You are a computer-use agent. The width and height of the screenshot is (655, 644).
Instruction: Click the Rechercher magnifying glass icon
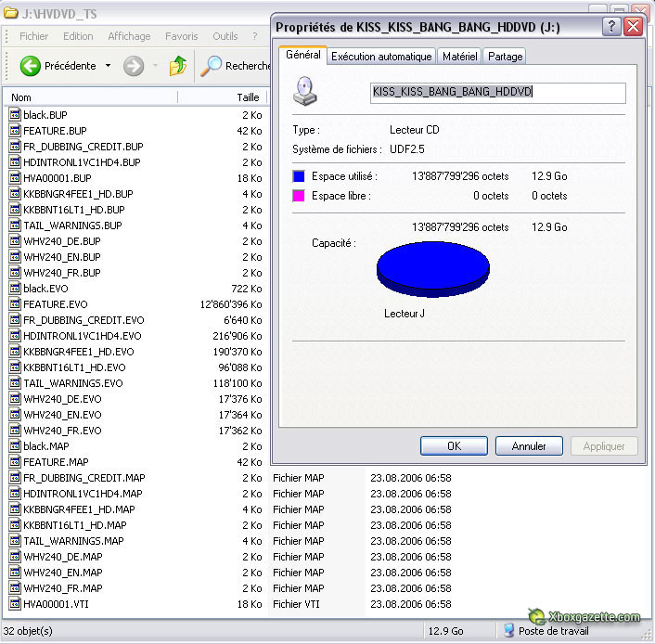(x=212, y=66)
